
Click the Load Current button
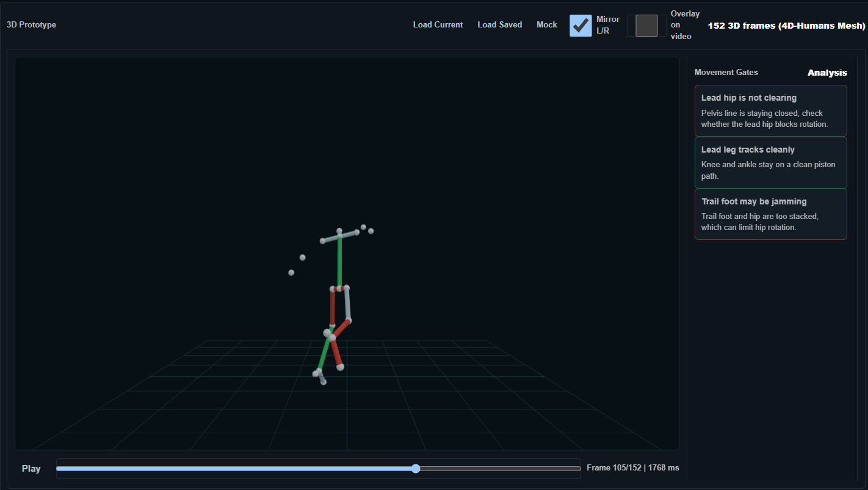point(438,25)
